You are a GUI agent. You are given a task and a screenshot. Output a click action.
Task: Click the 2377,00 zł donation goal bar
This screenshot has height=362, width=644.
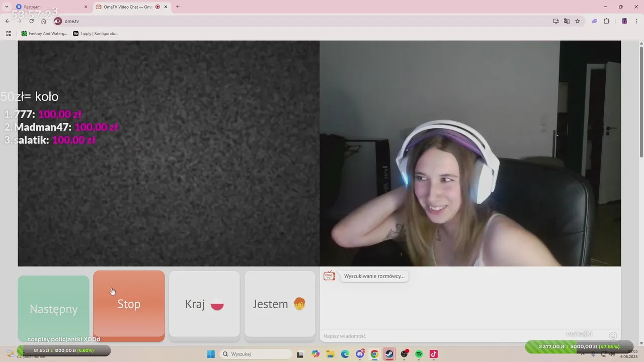tap(579, 346)
